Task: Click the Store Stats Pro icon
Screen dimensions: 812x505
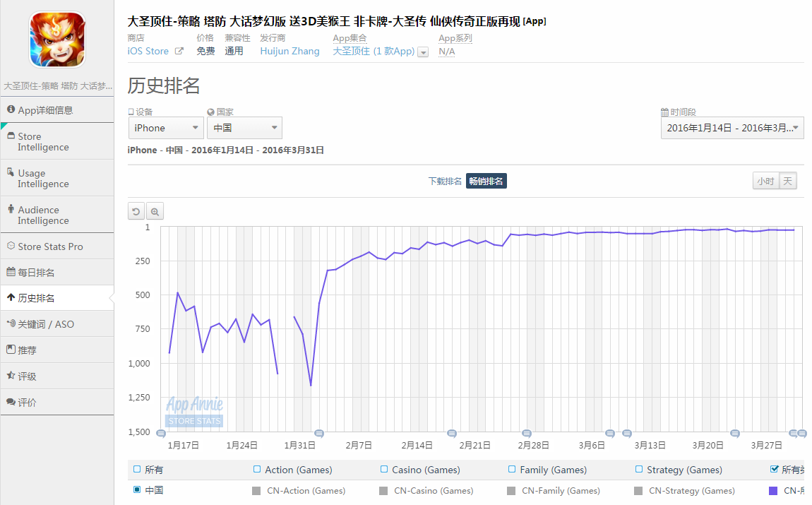Action: click(11, 246)
